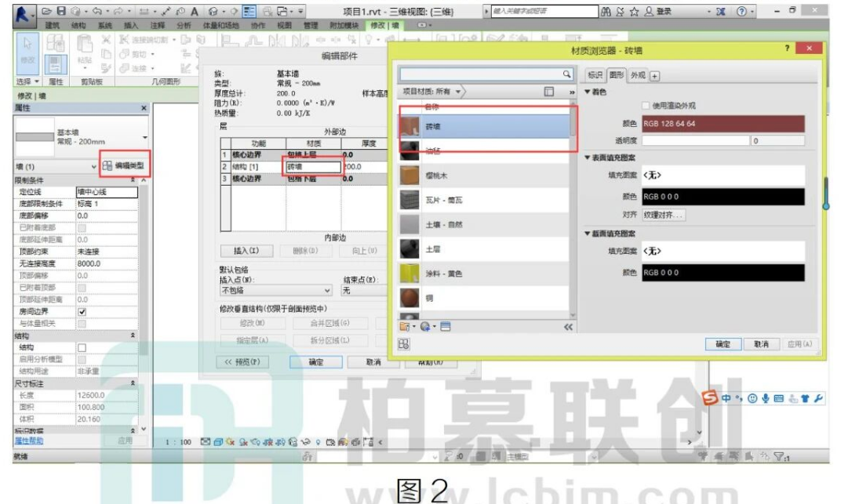This screenshot has height=504, width=841.
Task: Open the 属性帮助 link
Action: pyautogui.click(x=28, y=441)
